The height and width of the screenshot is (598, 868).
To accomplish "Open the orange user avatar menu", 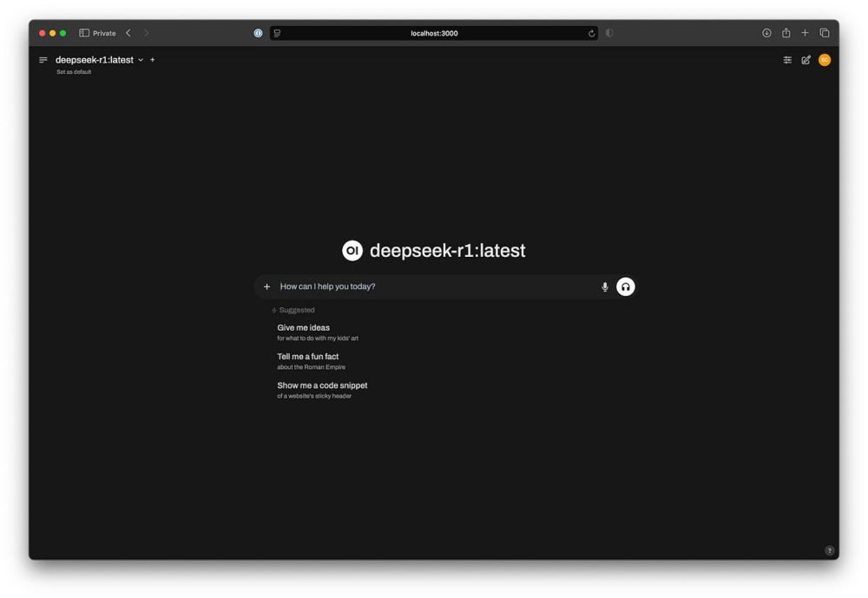I will pyautogui.click(x=825, y=60).
